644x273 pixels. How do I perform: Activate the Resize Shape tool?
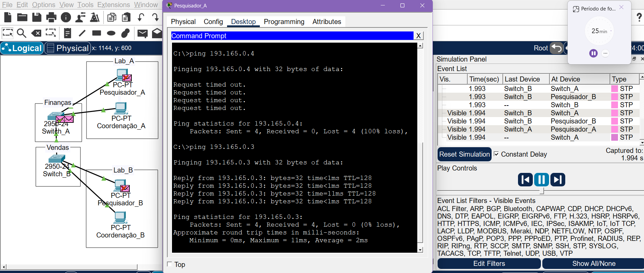coord(51,33)
